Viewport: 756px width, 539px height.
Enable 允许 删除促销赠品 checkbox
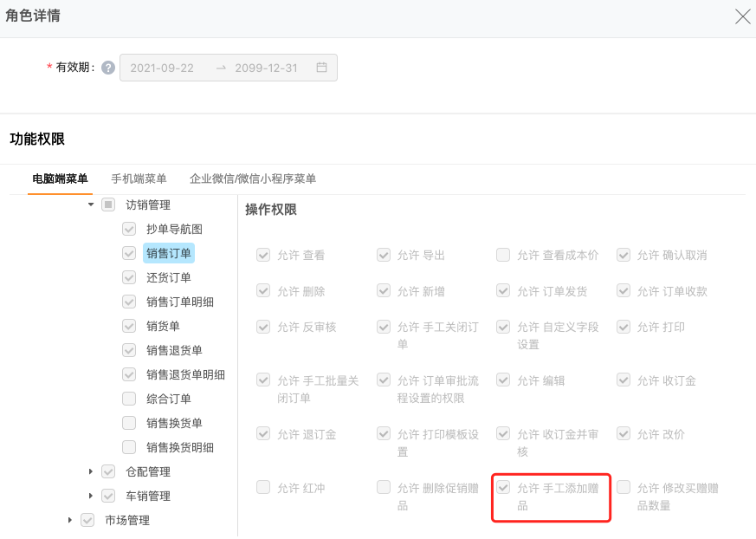pos(384,487)
